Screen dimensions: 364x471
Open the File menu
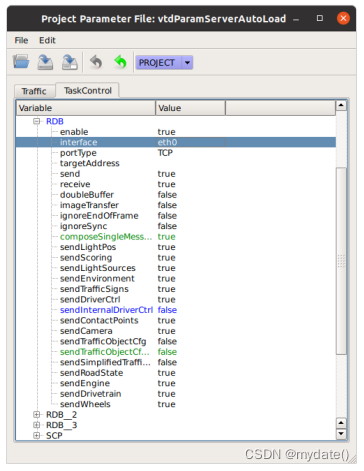21,40
